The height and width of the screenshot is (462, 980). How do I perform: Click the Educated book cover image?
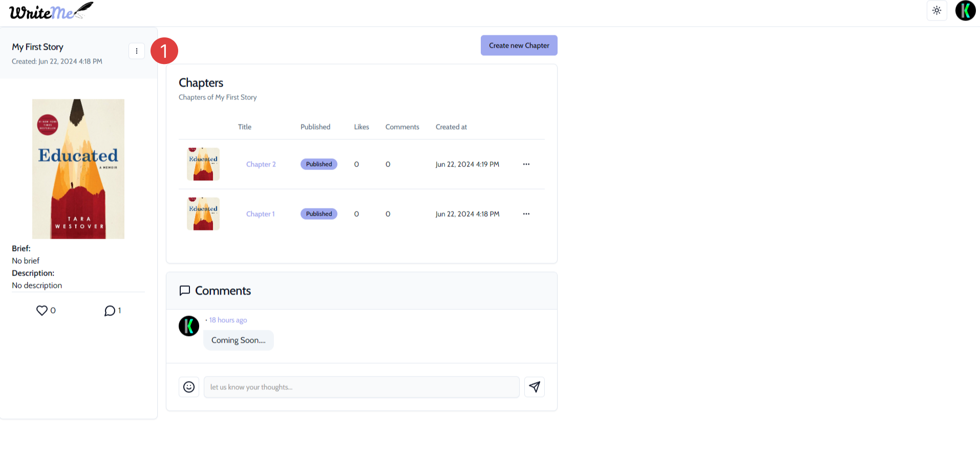coord(78,169)
